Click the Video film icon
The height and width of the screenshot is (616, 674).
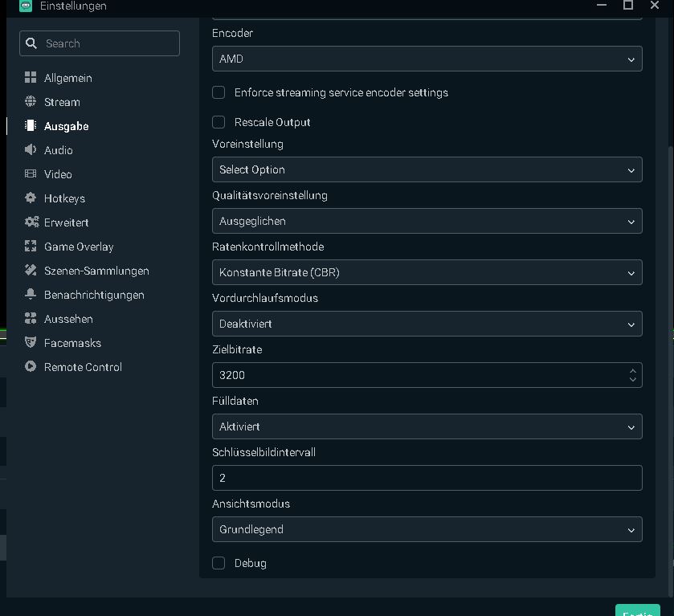[x=31, y=174]
